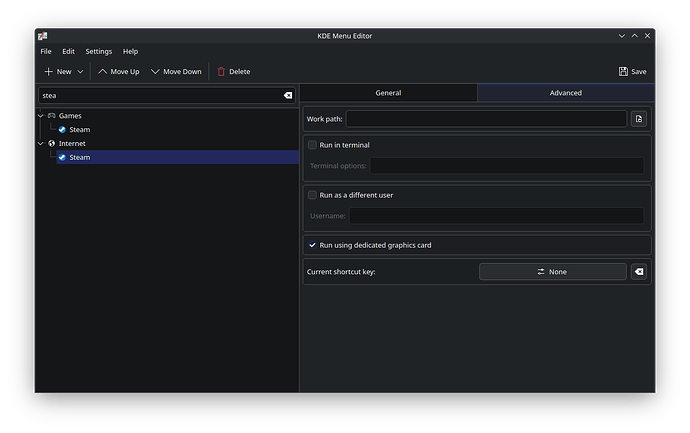Screen dimensions: 690x433
Task: Move the selected entry down
Action: pyautogui.click(x=176, y=71)
